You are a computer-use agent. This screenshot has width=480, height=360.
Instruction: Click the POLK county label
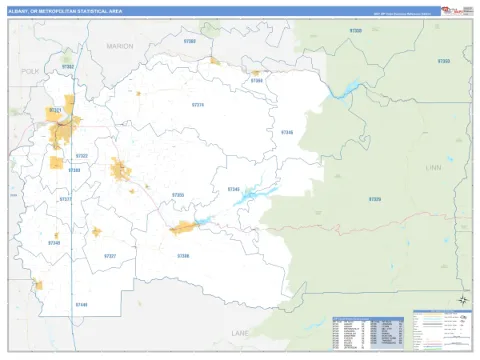[x=30, y=71]
